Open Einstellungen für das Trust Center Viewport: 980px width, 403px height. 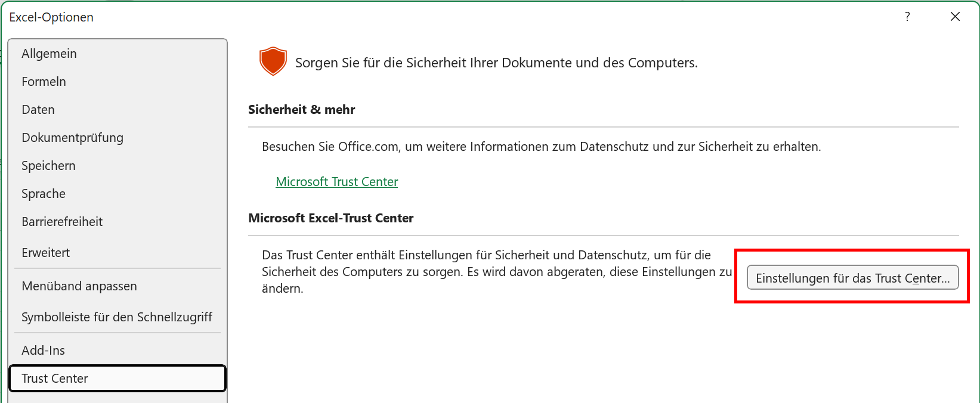click(852, 278)
